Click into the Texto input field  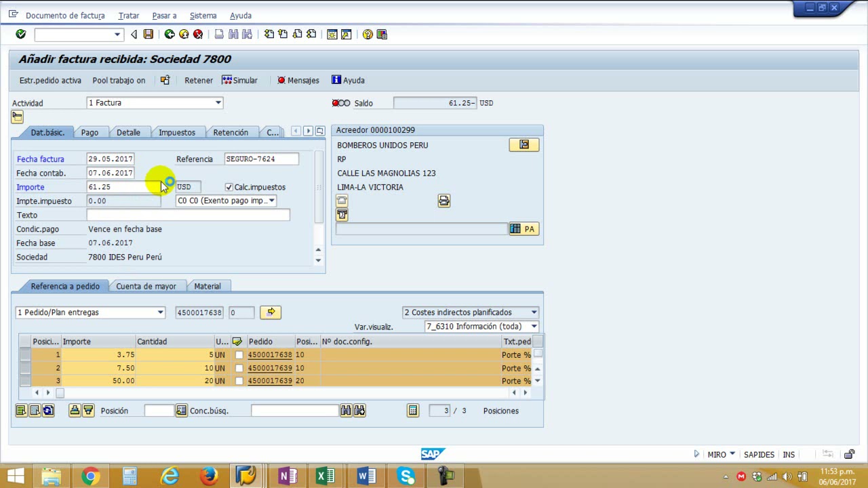[x=189, y=215]
